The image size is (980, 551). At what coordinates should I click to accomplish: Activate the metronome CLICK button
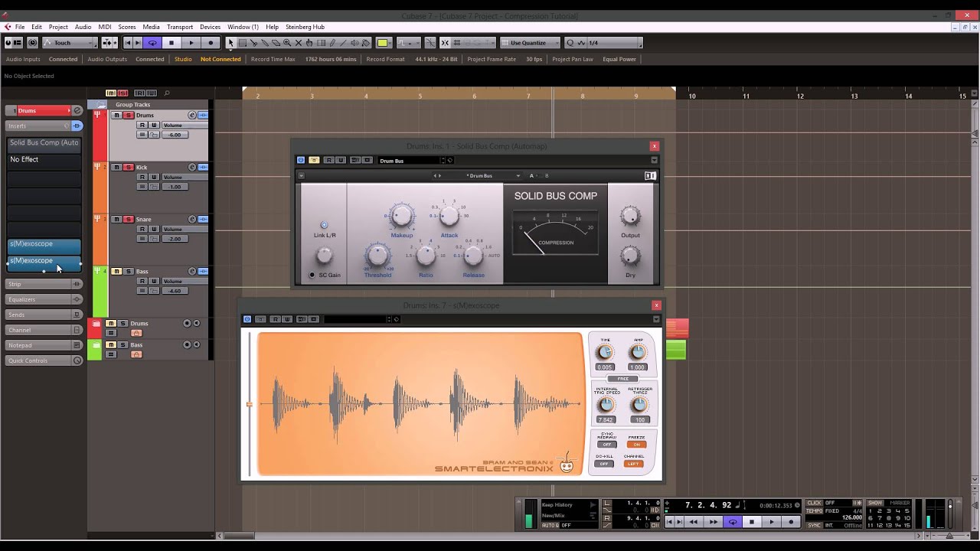pyautogui.click(x=814, y=503)
